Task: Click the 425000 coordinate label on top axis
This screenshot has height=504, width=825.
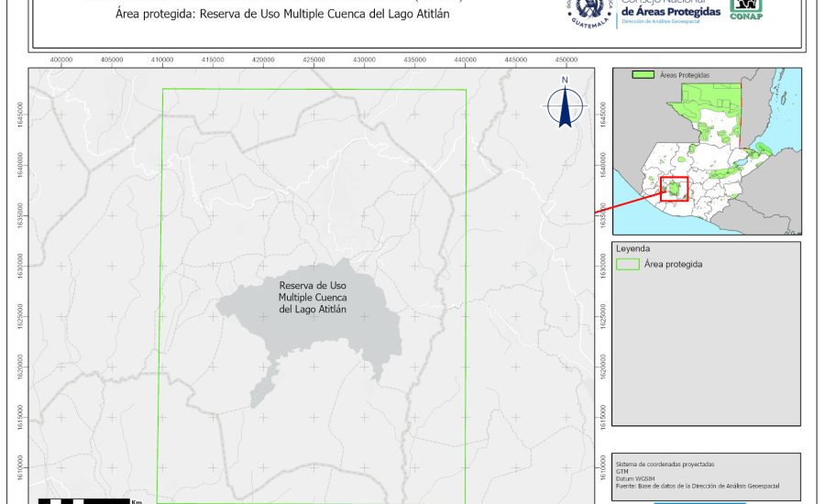Action: (313, 60)
